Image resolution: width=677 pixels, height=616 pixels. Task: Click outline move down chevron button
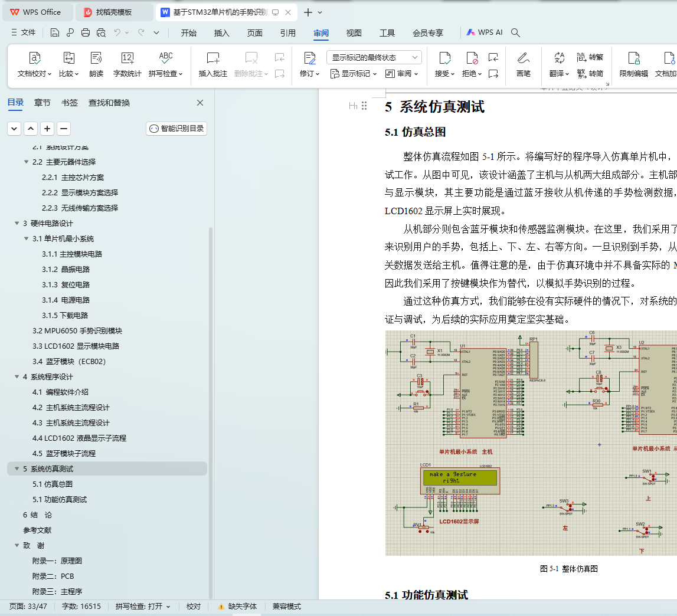pyautogui.click(x=14, y=128)
